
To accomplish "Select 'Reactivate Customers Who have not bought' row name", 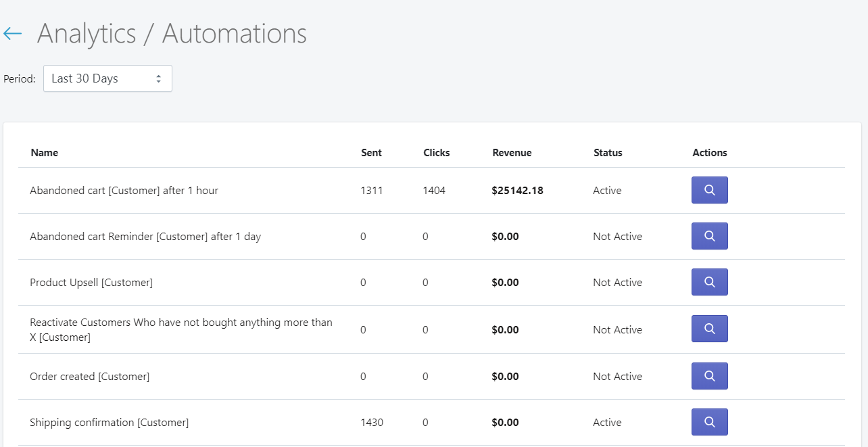I will pyautogui.click(x=181, y=329).
